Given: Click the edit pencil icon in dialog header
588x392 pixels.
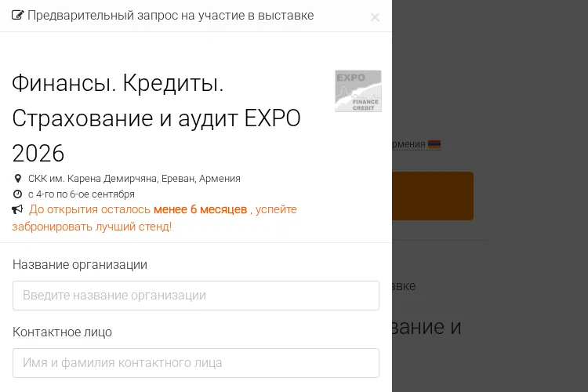Looking at the screenshot, I should [17, 16].
